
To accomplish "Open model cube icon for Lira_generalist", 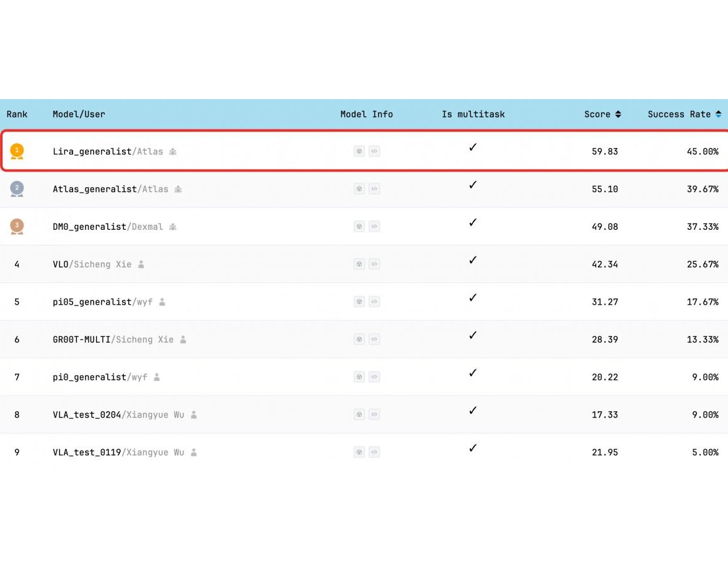I will point(359,151).
